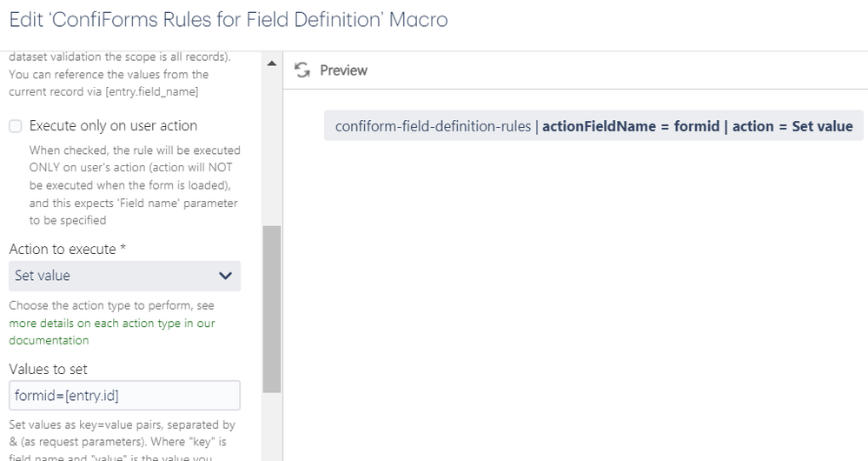Click the scrollbar up arrow
Viewport: 868px width, 461px height.
(272, 63)
